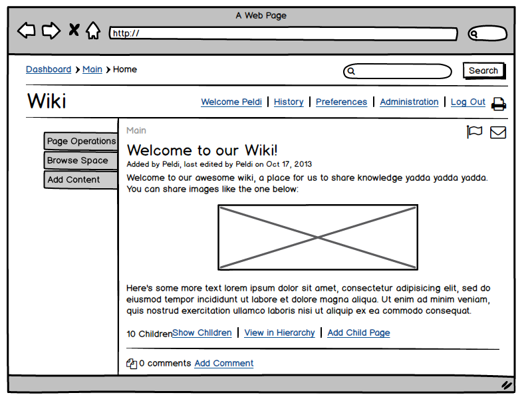
Task: Click the comments icon near 0 comments
Action: coord(132,364)
